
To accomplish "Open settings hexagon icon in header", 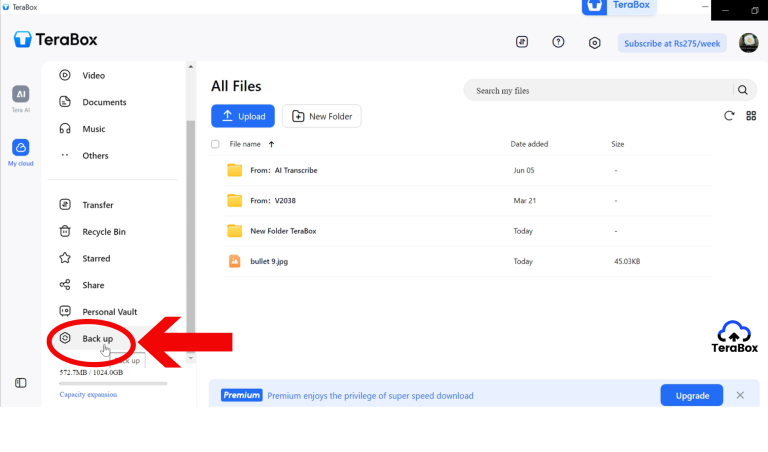I will (x=594, y=43).
